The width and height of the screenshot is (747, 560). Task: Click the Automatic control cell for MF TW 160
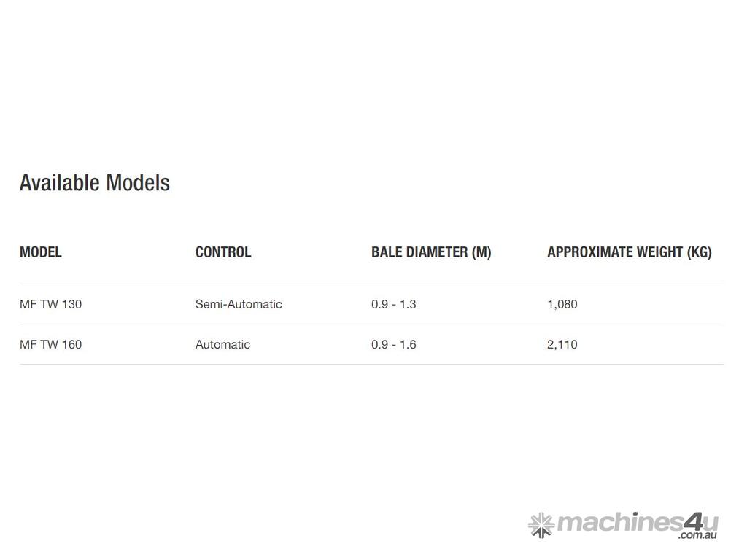pos(222,344)
